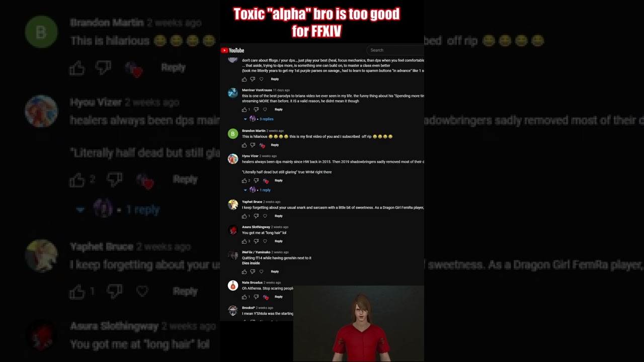Click the YouTube logo in the header
Screen dimensions: 644x362
click(x=232, y=50)
